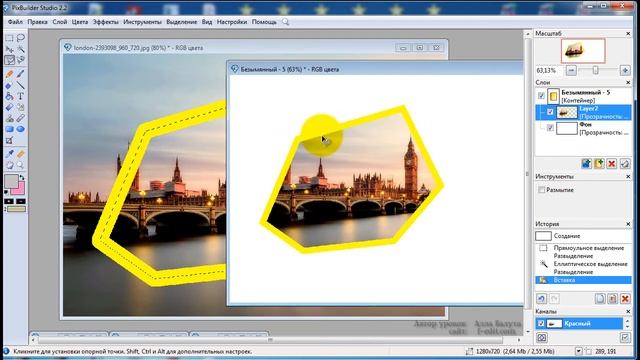Click the zoom percentage field 63,13%
The height and width of the screenshot is (360, 640).
click(548, 70)
